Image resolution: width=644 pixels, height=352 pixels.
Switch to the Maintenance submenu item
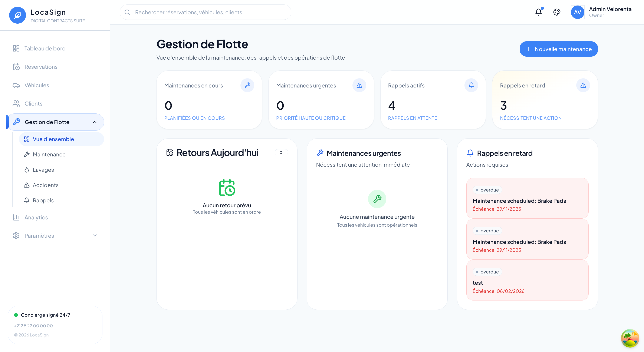(49, 154)
